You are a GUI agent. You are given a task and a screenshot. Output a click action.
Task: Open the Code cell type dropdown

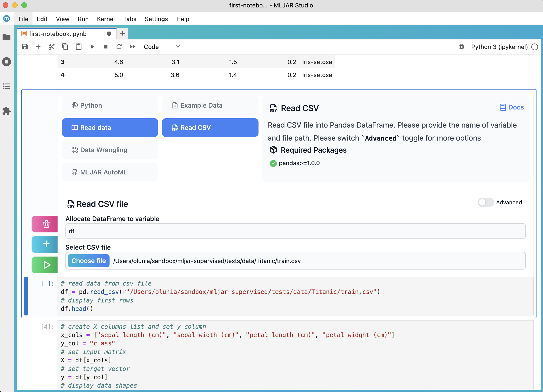pyautogui.click(x=162, y=47)
